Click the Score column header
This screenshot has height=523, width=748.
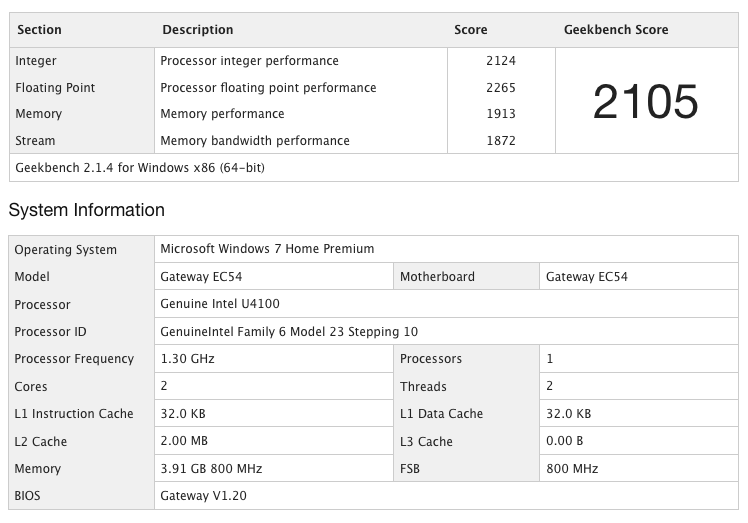coord(471,30)
